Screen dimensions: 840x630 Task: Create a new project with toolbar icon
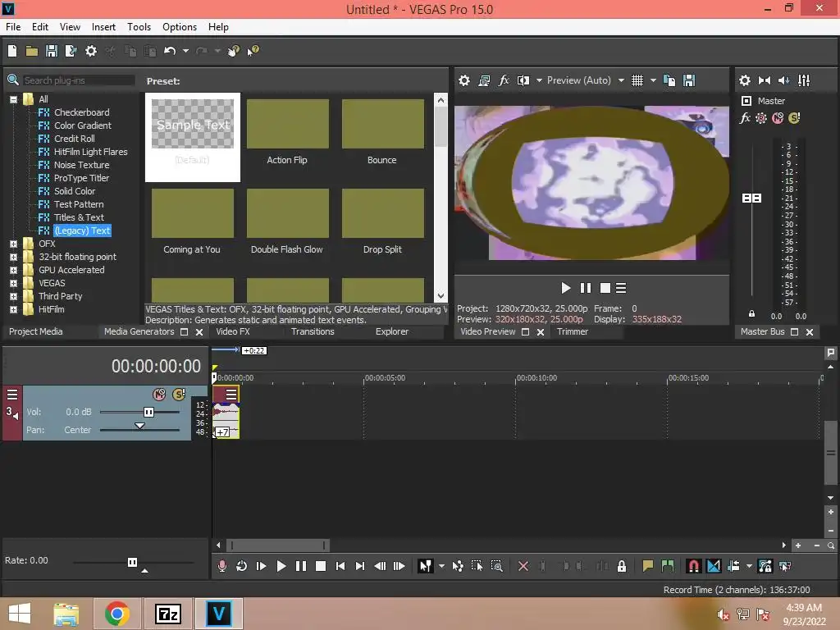point(11,51)
